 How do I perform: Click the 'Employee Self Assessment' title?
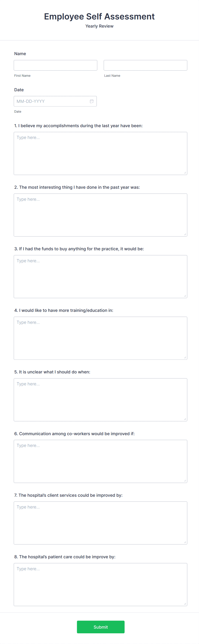(99, 16)
